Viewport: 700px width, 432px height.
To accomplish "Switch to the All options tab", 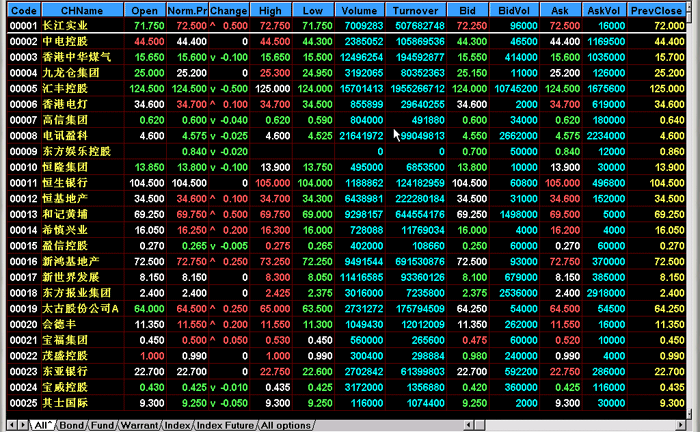I will pyautogui.click(x=286, y=425).
